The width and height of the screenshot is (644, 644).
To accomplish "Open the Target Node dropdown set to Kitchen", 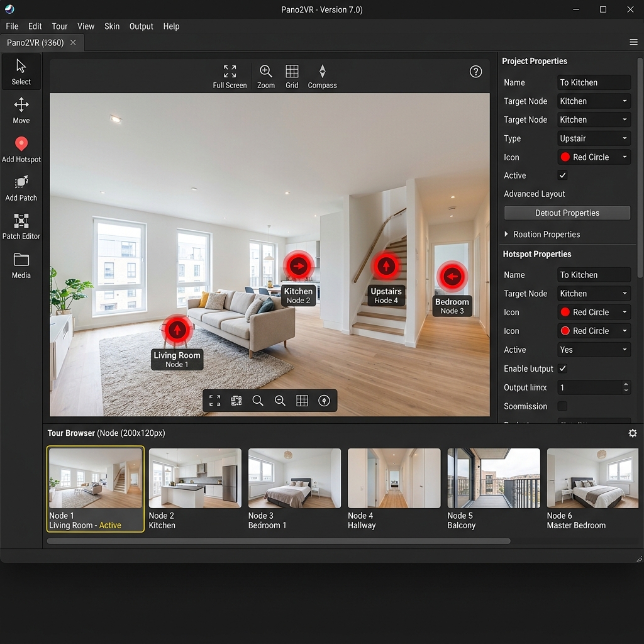I will 593,101.
